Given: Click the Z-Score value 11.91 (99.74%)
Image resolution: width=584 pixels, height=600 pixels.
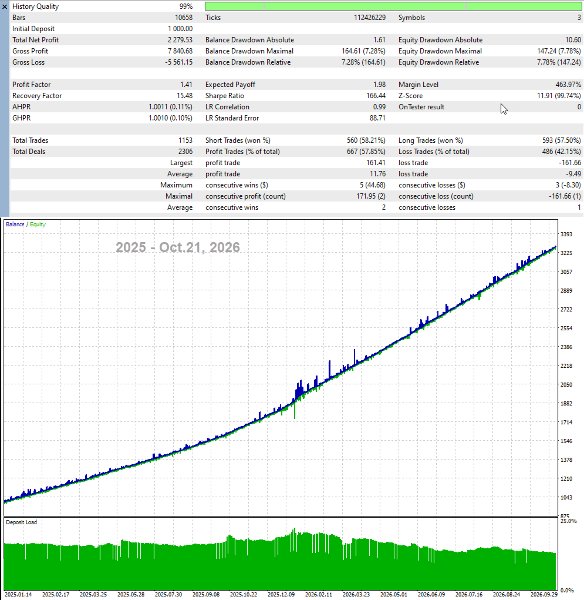Looking at the screenshot, I should coord(559,96).
